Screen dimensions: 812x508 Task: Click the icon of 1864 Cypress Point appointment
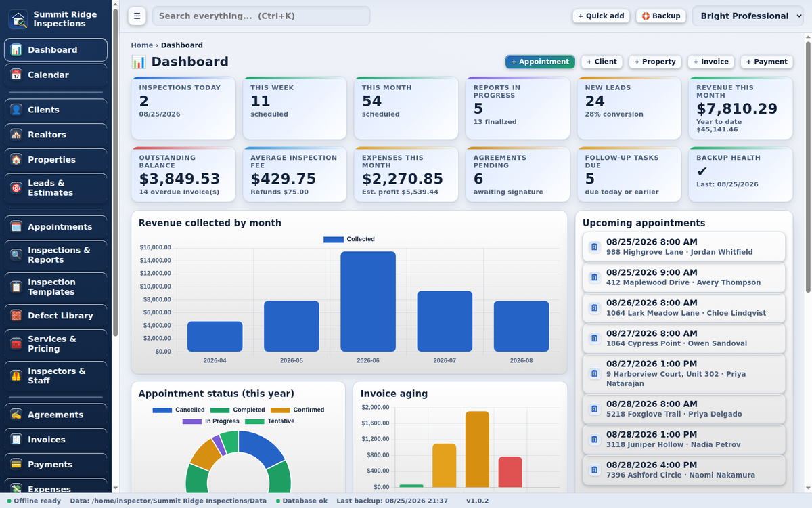594,339
